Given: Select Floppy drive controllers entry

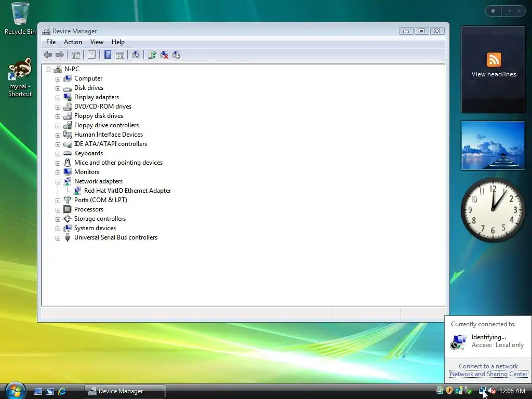Looking at the screenshot, I should click(106, 125).
